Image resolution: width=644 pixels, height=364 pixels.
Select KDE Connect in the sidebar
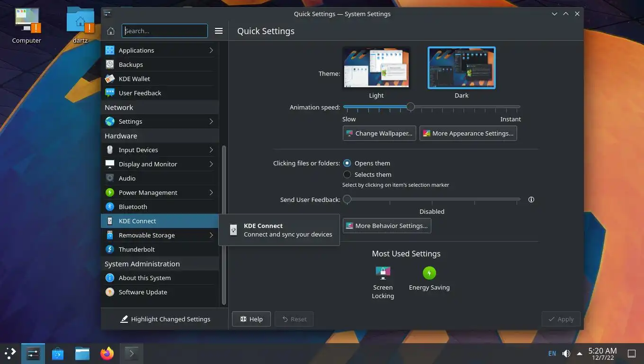coord(160,221)
